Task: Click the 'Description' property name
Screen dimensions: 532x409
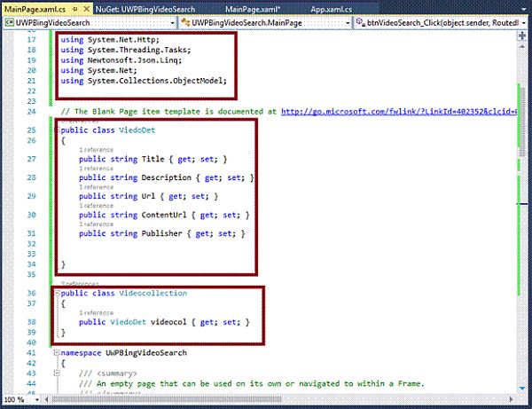Action: (167, 177)
